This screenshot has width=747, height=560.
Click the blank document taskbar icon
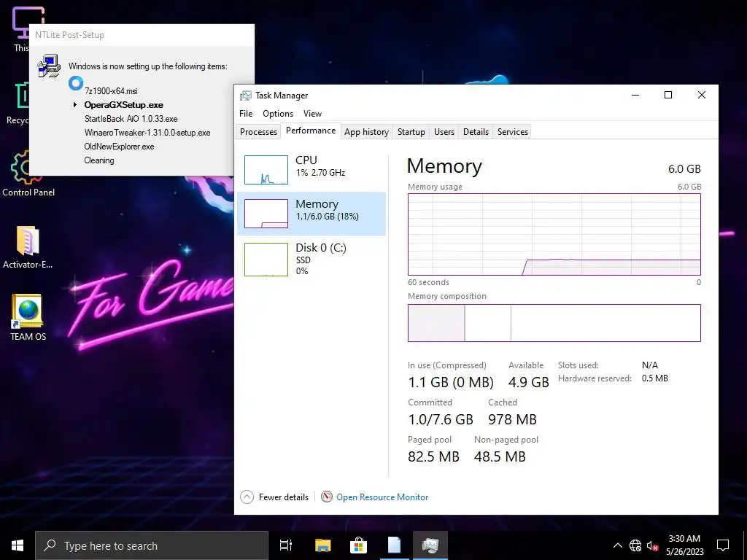394,545
